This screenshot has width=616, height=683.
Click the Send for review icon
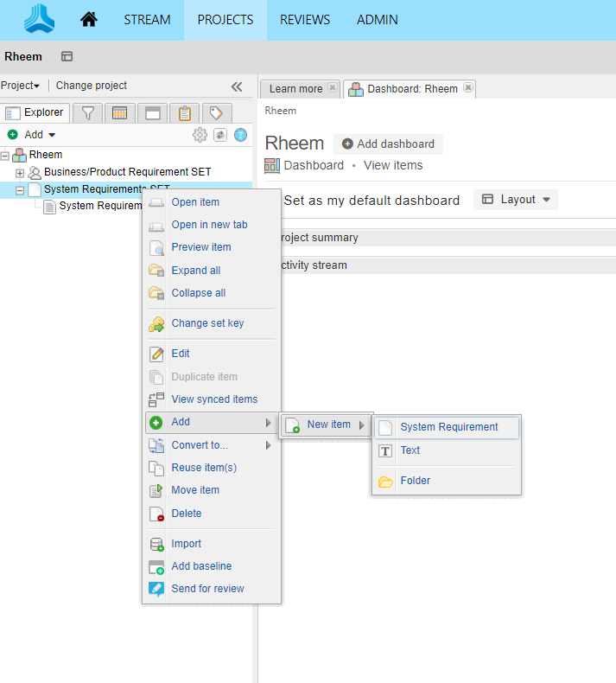(156, 589)
